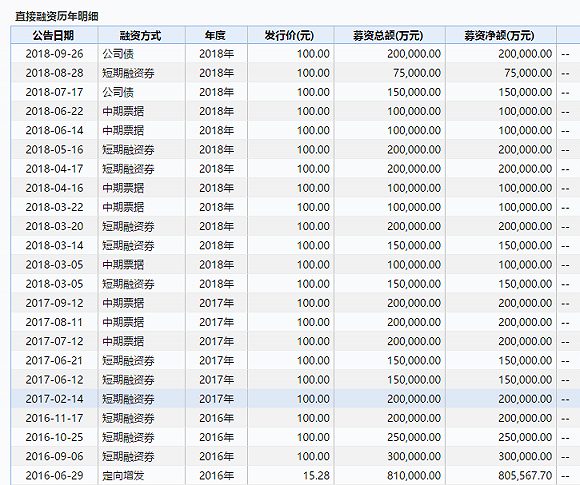Viewport: 580px width, 485px height.
Task: Click the 募资净额(万元) column header
Action: point(501,35)
